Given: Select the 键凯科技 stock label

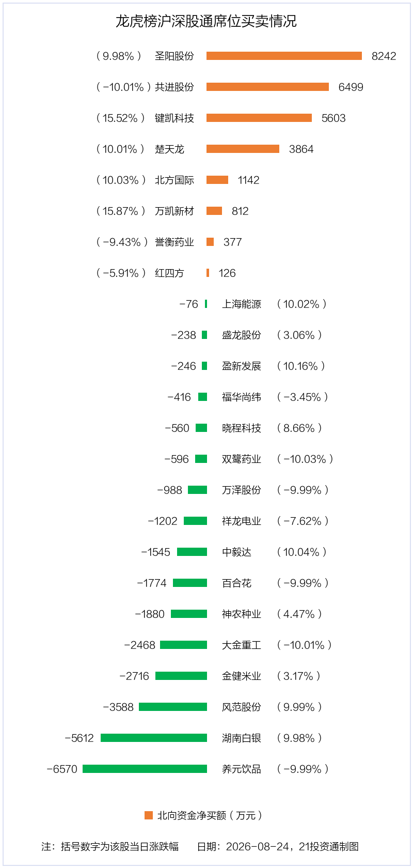Looking at the screenshot, I should pyautogui.click(x=174, y=118).
